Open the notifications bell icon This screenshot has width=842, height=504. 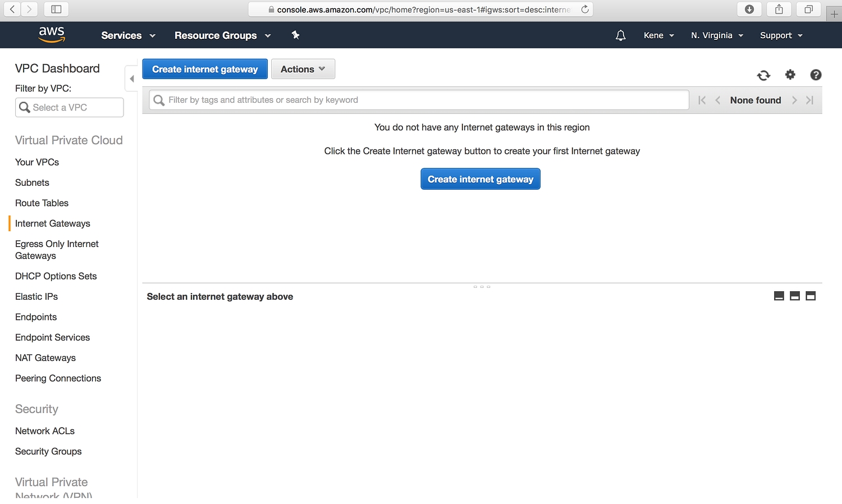(620, 35)
